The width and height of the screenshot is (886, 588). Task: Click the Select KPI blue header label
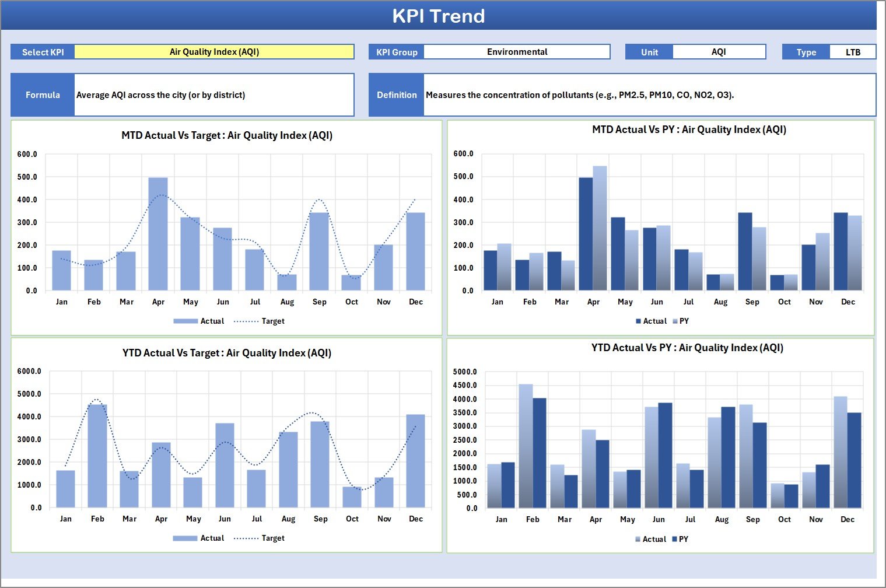click(x=42, y=51)
